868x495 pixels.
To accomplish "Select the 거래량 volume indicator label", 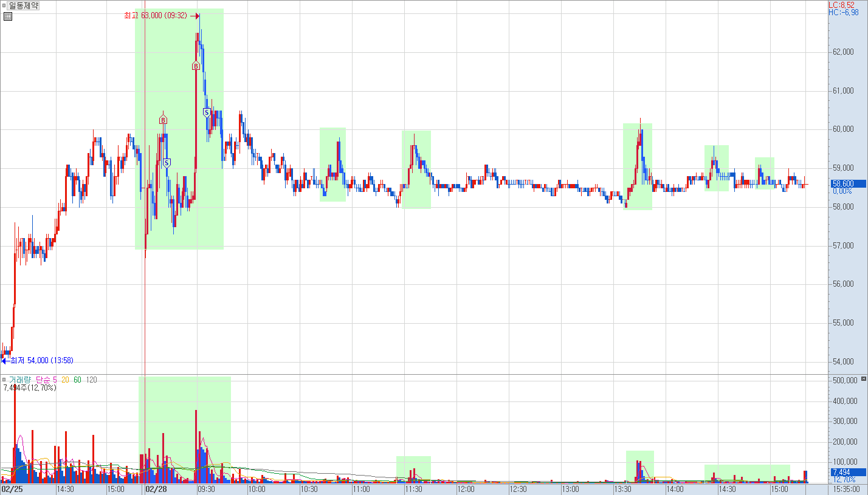I will [19, 380].
